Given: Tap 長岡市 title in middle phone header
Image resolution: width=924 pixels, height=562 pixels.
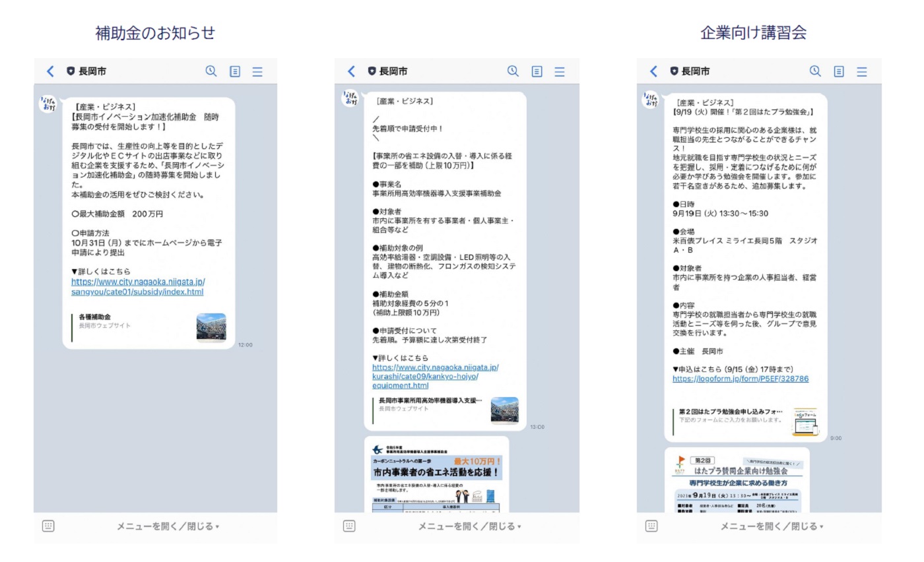Looking at the screenshot, I should pyautogui.click(x=393, y=71).
